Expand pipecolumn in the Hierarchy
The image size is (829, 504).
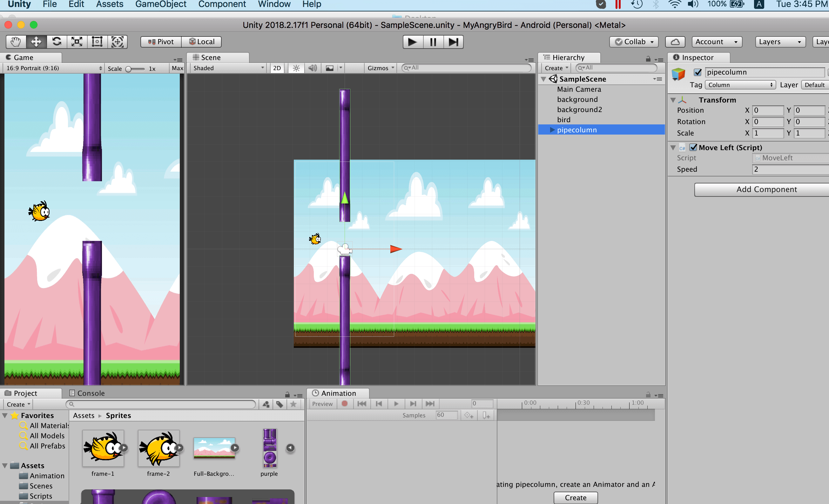[552, 130]
